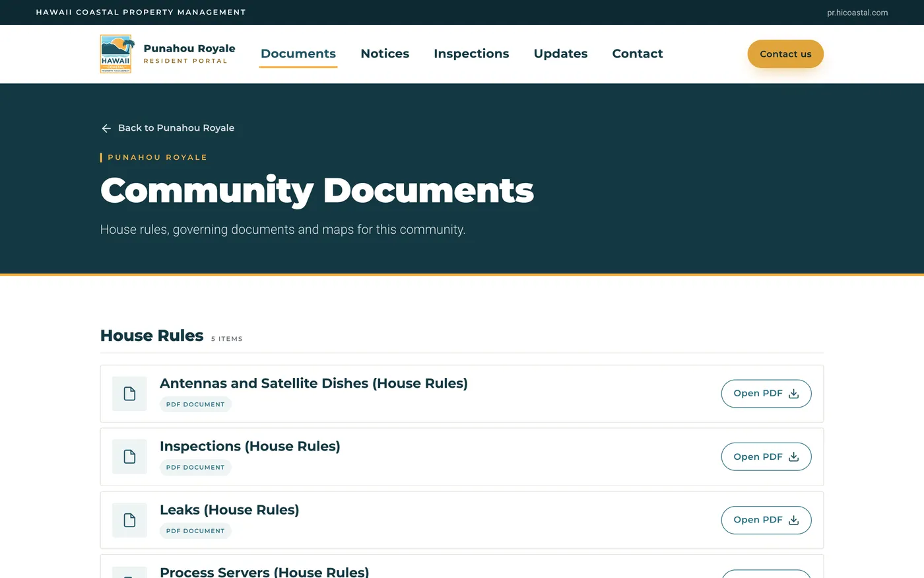Viewport: 924px width, 578px height.
Task: Open Inspections in the top navigation
Action: (x=471, y=54)
